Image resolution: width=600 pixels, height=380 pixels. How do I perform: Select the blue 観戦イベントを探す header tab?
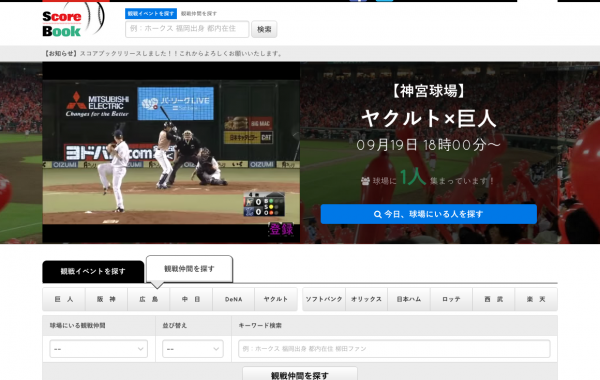pyautogui.click(x=151, y=13)
